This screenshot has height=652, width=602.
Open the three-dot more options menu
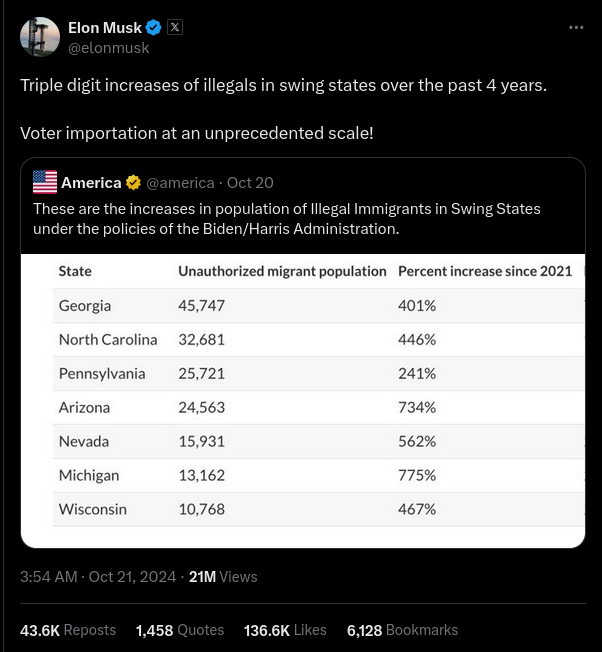pos(576,27)
